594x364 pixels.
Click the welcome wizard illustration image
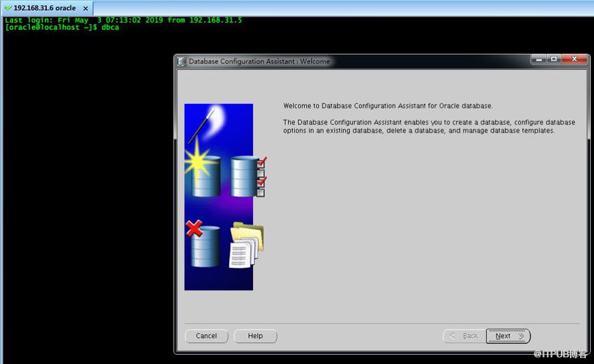pyautogui.click(x=226, y=197)
